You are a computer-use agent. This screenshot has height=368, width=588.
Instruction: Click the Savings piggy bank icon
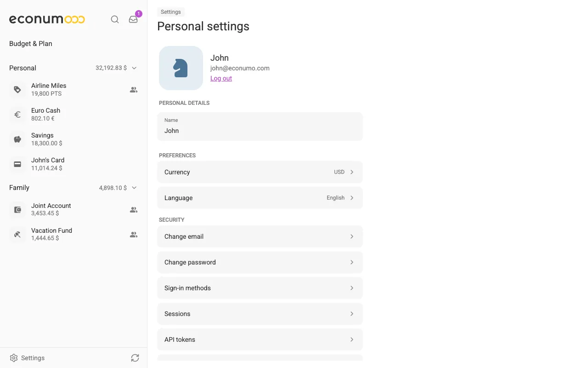click(17, 139)
